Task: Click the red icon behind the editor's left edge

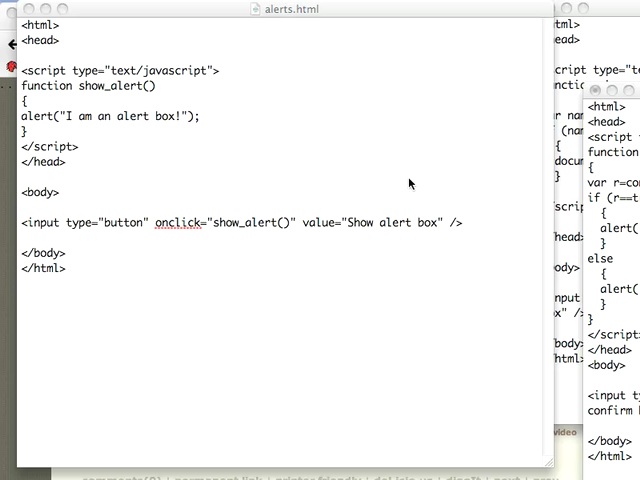Action: point(11,67)
